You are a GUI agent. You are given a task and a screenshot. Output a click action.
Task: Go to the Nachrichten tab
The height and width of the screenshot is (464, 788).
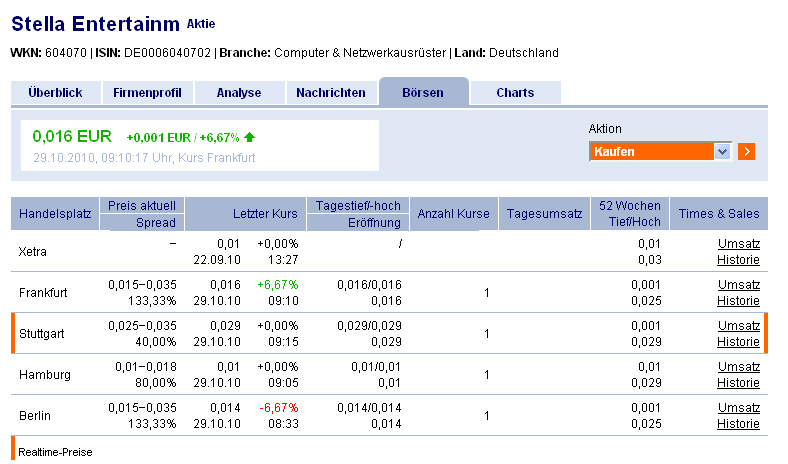point(331,93)
